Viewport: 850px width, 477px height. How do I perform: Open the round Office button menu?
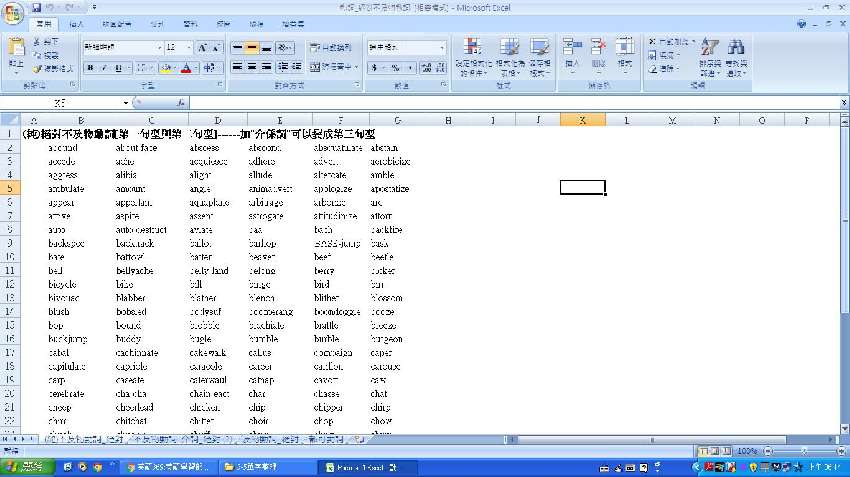[12, 13]
